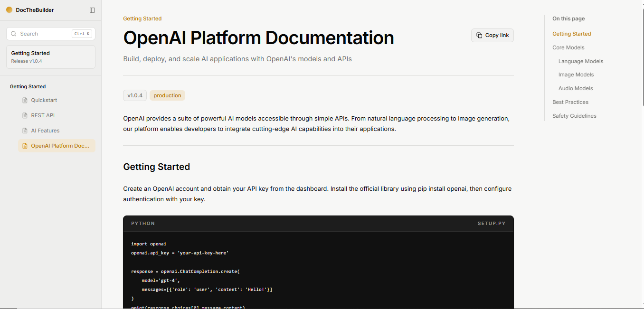Click the REST API document icon
Image resolution: width=644 pixels, height=309 pixels.
coord(25,115)
